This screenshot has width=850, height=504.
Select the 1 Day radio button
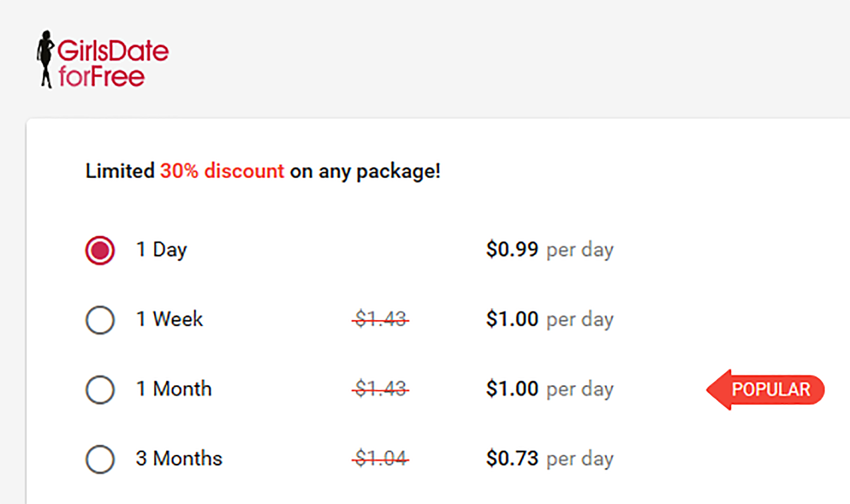click(100, 250)
